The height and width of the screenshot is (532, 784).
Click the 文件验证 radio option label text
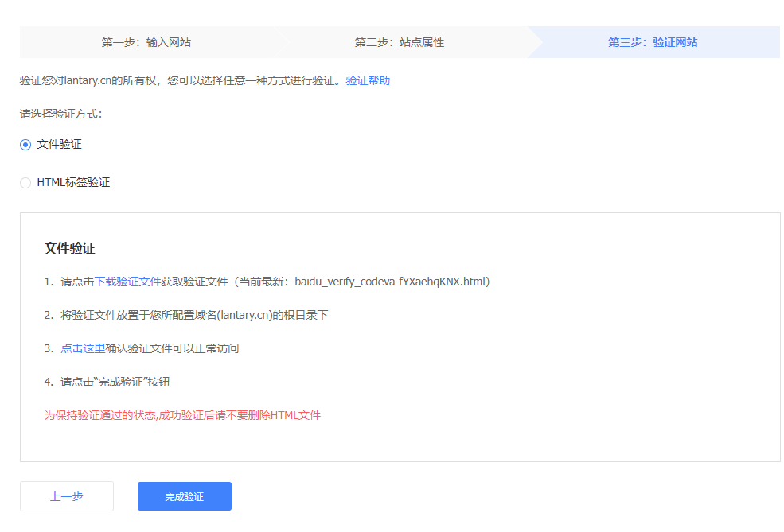pyautogui.click(x=59, y=145)
